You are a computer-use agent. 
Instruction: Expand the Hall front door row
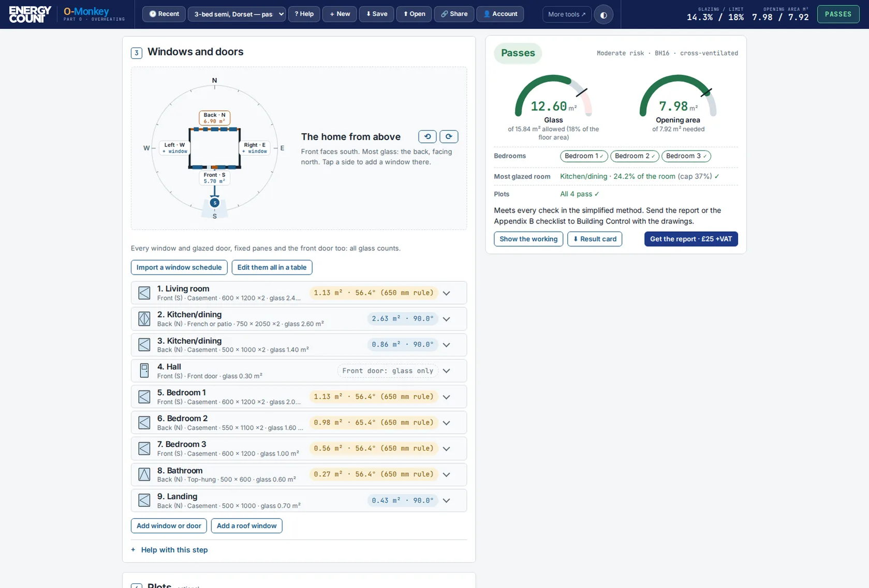tap(447, 371)
